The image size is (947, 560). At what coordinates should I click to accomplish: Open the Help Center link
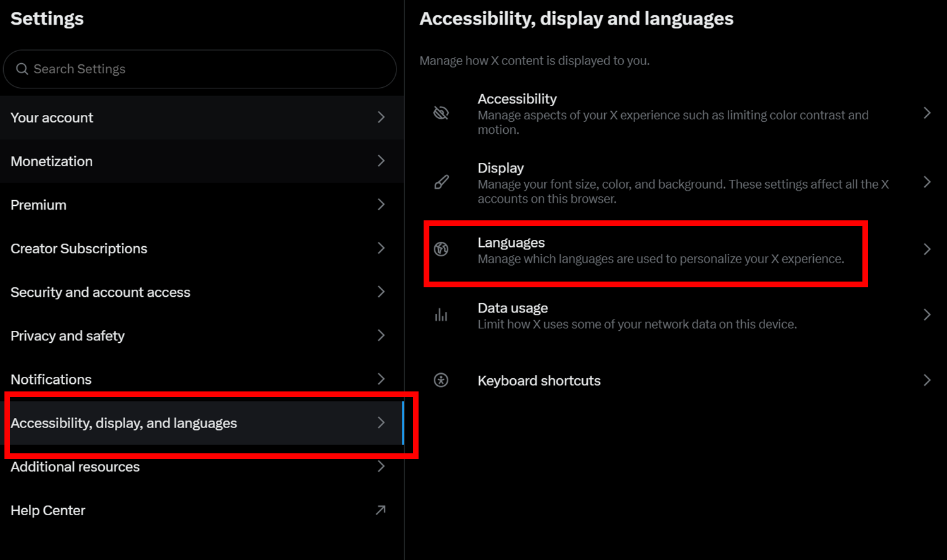[202, 510]
